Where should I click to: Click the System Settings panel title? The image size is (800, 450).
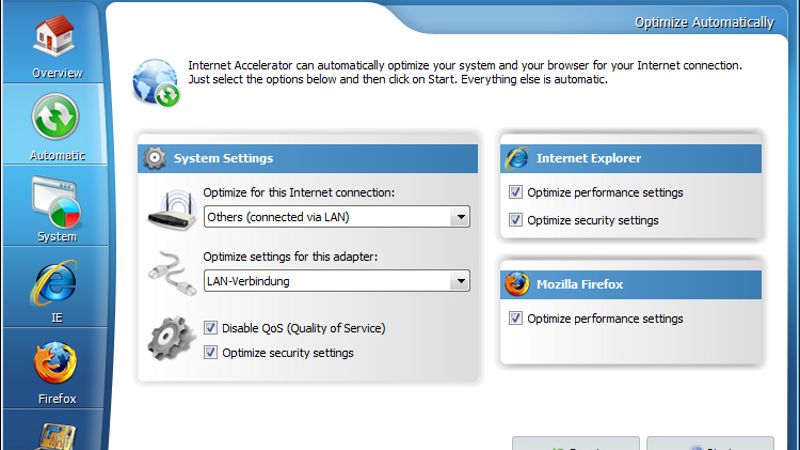tap(223, 158)
